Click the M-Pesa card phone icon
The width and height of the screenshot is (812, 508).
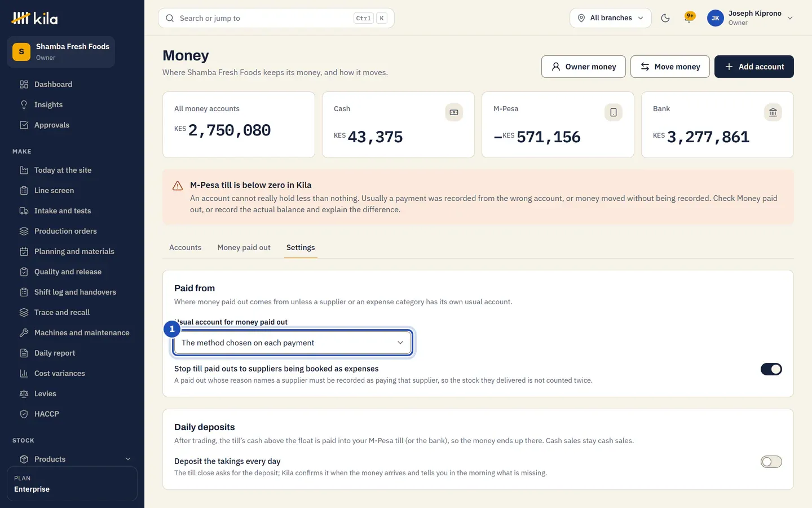(x=614, y=112)
